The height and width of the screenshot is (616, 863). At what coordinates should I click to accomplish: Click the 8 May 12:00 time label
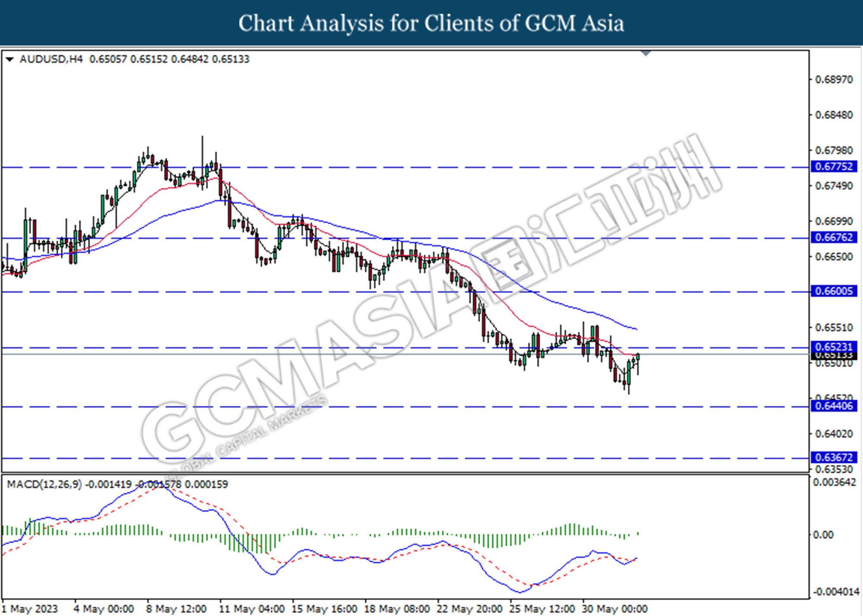(x=176, y=609)
